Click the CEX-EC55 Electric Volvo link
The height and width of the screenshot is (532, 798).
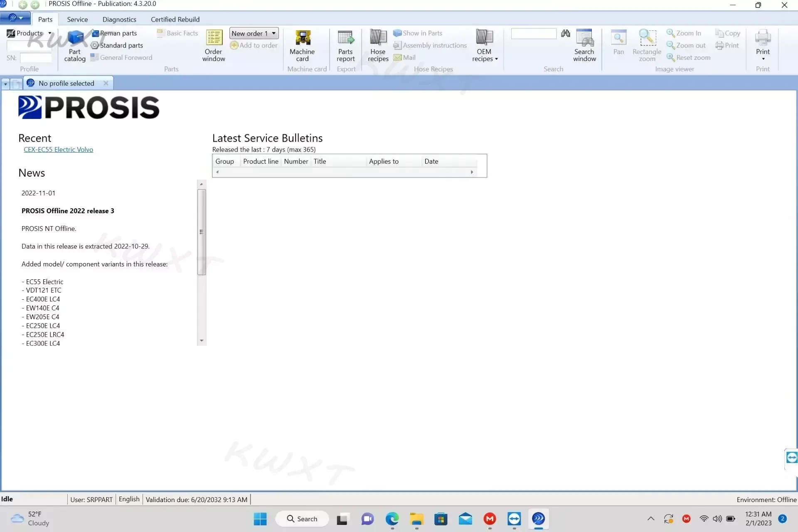tap(58, 150)
